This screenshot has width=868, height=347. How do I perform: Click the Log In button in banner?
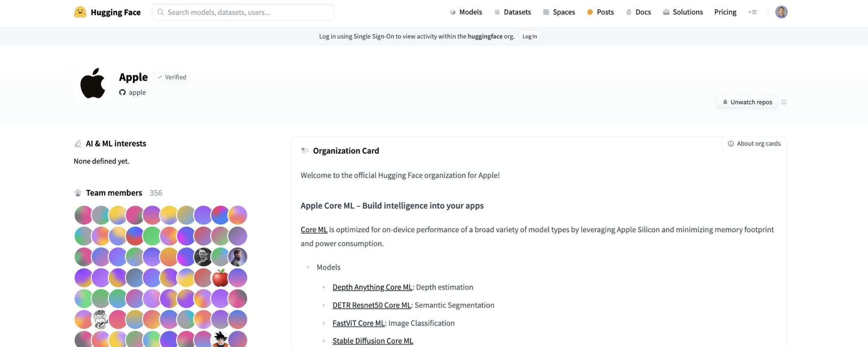[x=529, y=36]
